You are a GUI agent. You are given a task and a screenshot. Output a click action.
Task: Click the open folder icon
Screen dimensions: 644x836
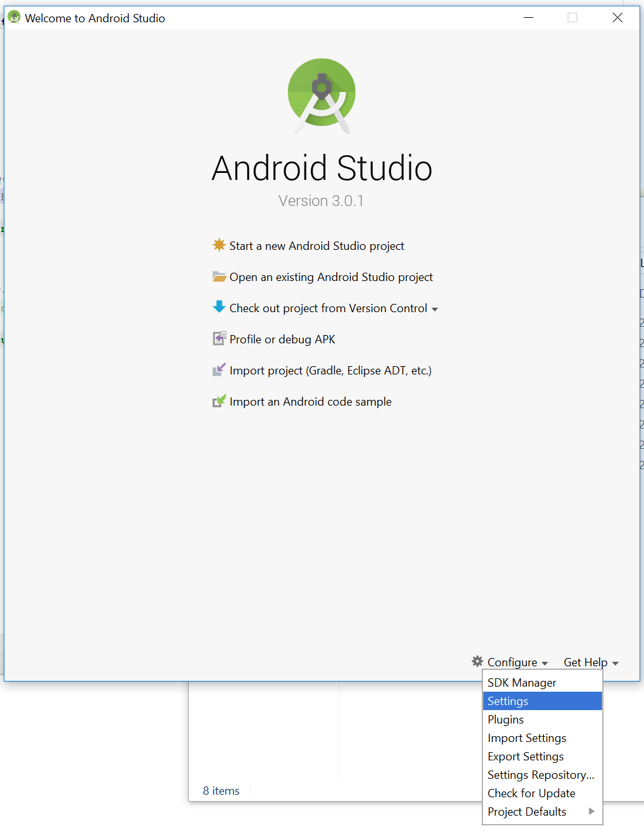219,277
